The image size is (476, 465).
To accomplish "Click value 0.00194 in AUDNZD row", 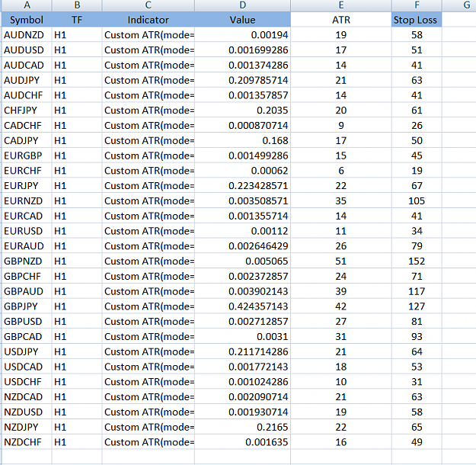I will [x=242, y=35].
